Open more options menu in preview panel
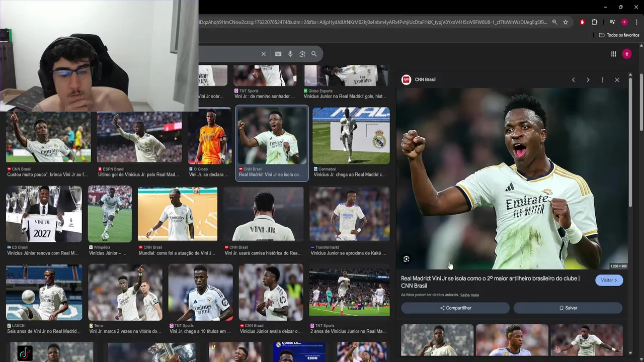The width and height of the screenshot is (644, 362). click(x=602, y=80)
